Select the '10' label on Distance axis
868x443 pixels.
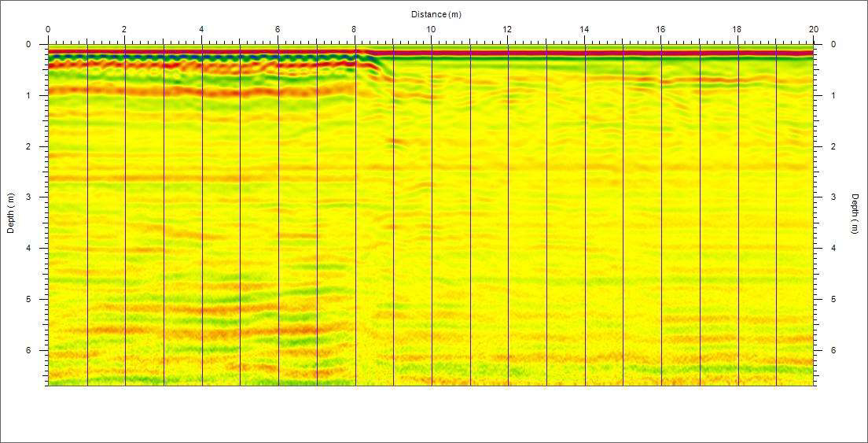click(x=431, y=29)
